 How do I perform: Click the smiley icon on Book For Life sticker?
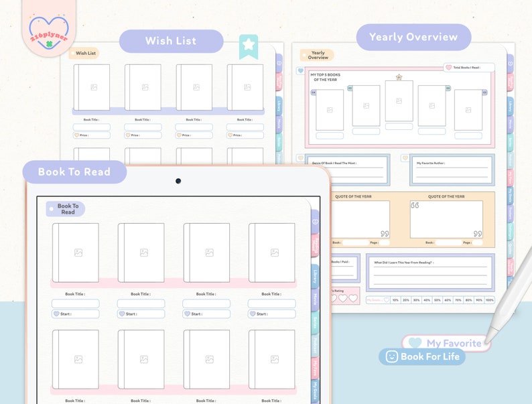[391, 357]
